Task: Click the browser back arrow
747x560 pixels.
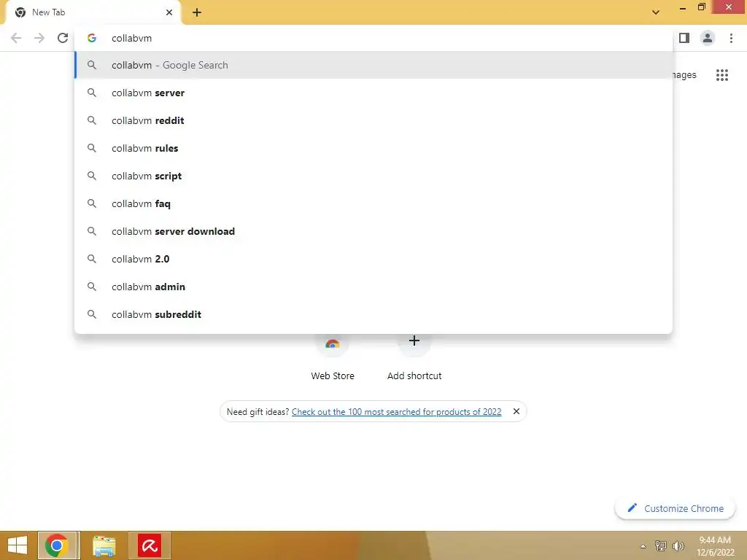Action: [x=16, y=38]
